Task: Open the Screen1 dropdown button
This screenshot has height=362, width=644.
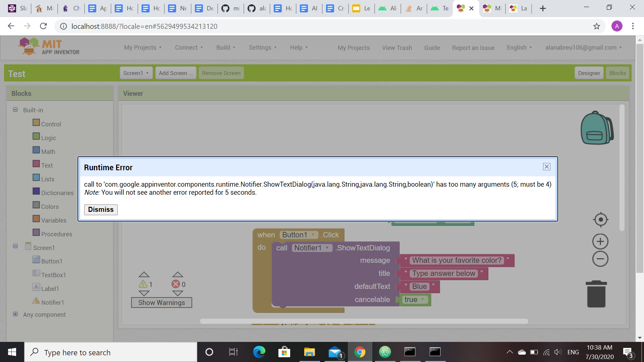Action: pyautogui.click(x=136, y=73)
